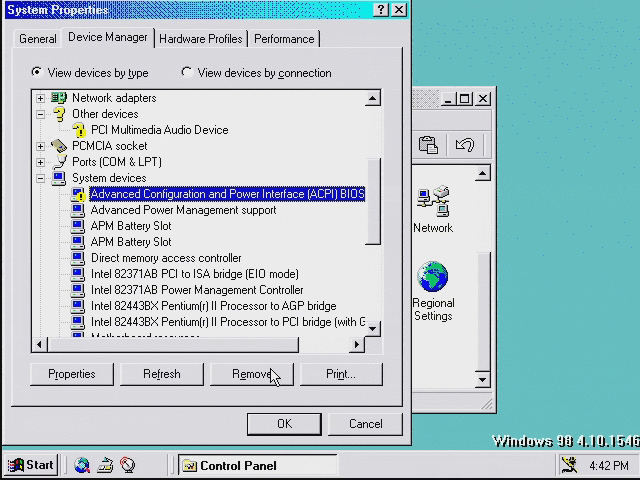Open the Start menu
The image size is (640, 480).
pyautogui.click(x=31, y=465)
